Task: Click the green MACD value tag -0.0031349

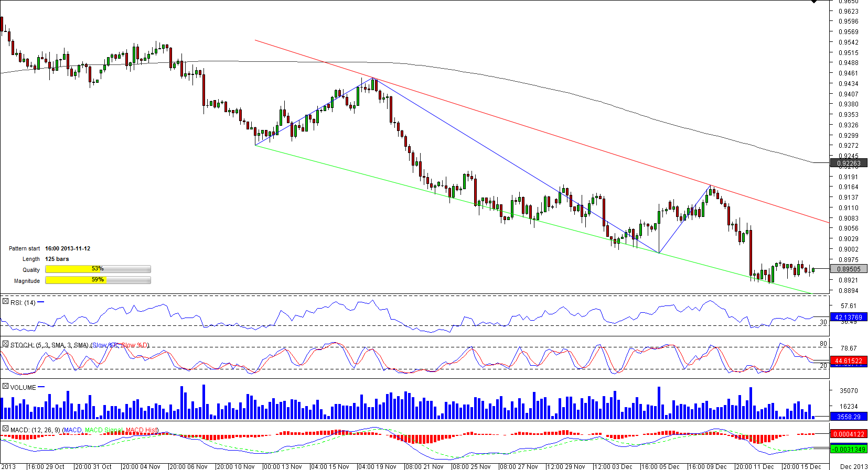Action: [x=849, y=450]
